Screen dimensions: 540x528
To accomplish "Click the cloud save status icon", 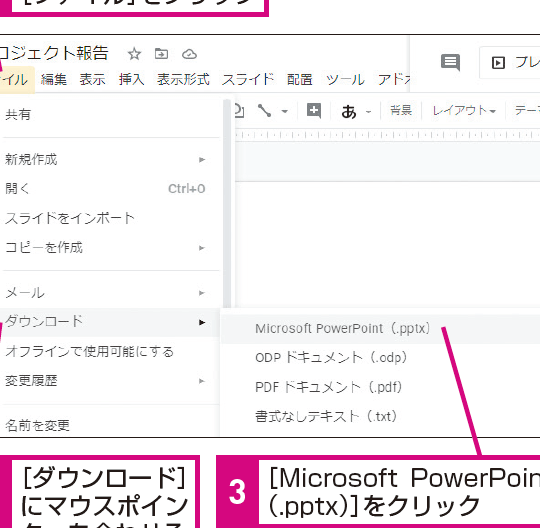I will [189, 54].
